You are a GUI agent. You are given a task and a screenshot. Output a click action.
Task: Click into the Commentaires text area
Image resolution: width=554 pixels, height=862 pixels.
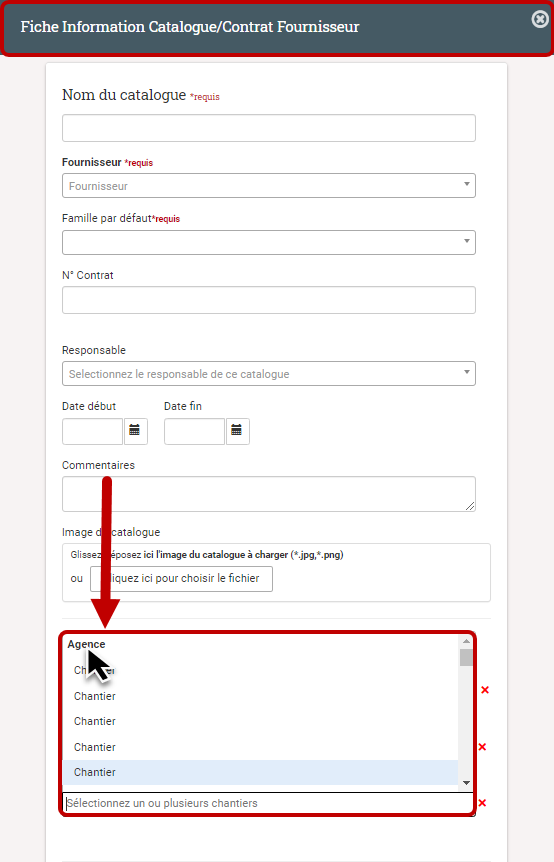coord(269,494)
